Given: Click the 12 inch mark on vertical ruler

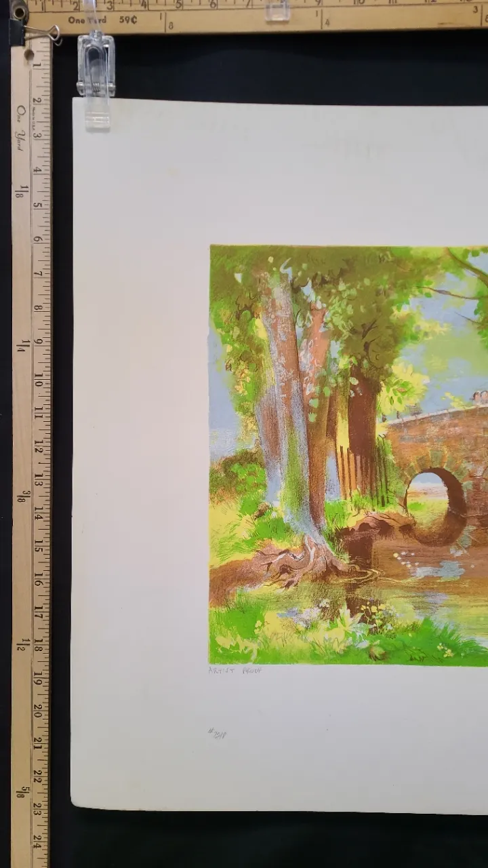Looking at the screenshot, I should click(39, 449).
